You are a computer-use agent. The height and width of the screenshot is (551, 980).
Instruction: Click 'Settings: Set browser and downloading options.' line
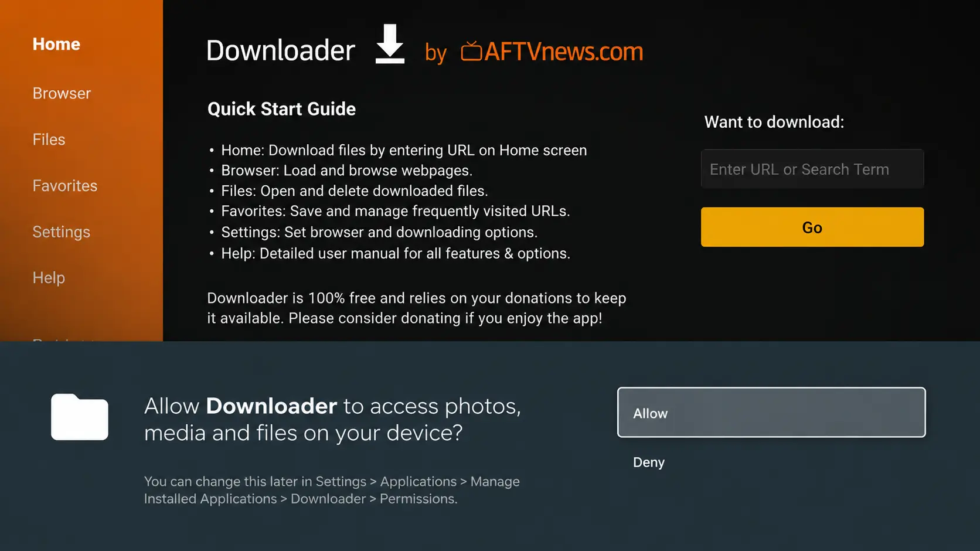click(379, 232)
